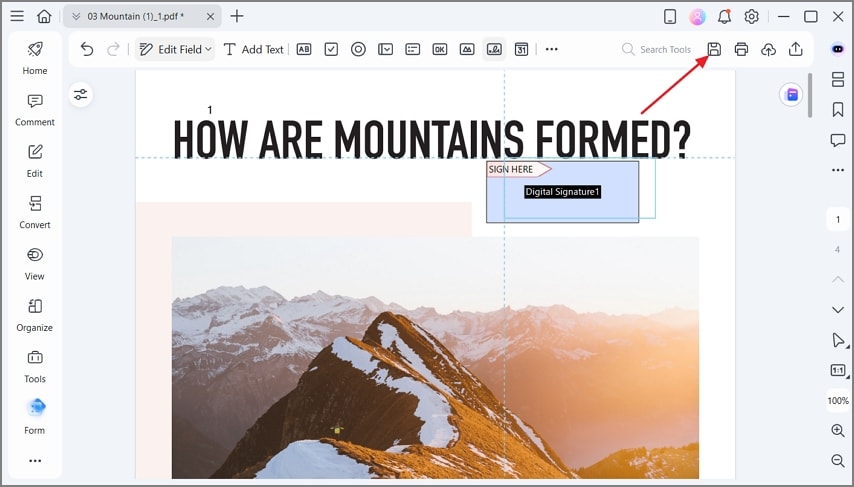Show more form tools ellipsis
The image size is (854, 487).
click(552, 49)
